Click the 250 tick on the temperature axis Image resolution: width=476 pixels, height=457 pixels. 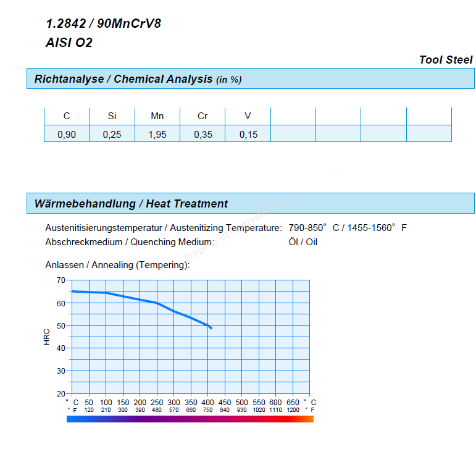point(157,402)
